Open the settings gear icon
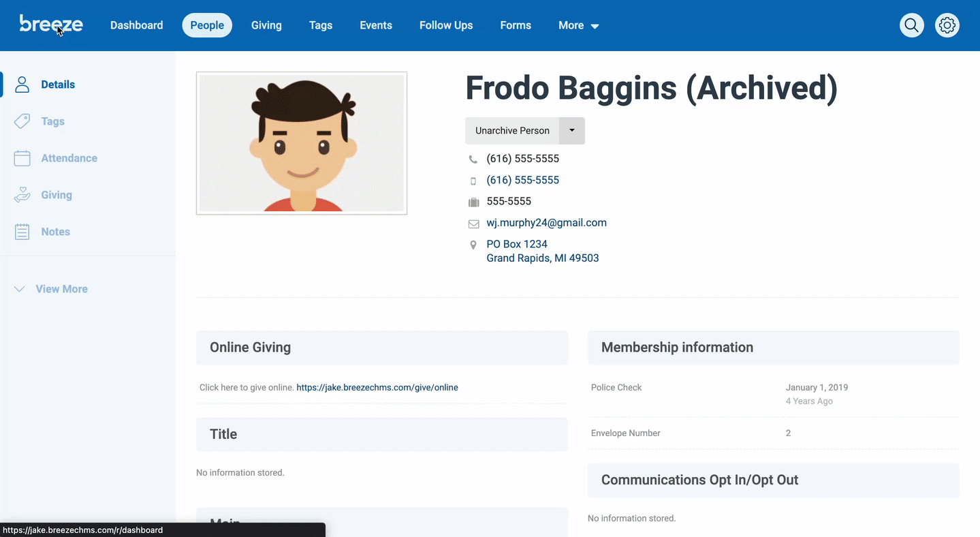Viewport: 980px width, 537px height. pyautogui.click(x=947, y=26)
